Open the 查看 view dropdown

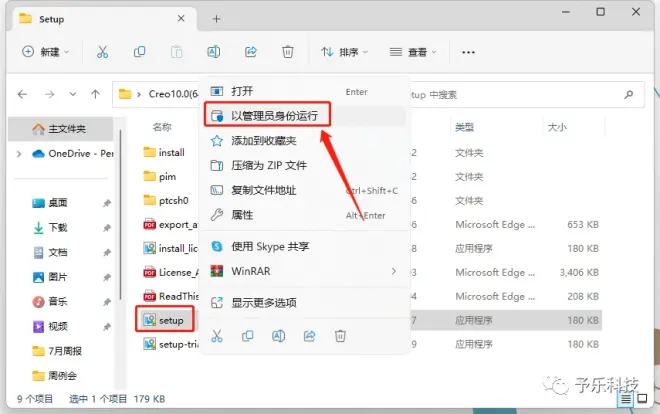click(413, 52)
